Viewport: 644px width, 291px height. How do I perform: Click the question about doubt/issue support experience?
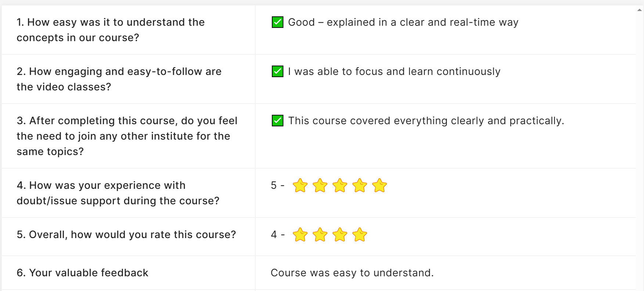pyautogui.click(x=118, y=193)
